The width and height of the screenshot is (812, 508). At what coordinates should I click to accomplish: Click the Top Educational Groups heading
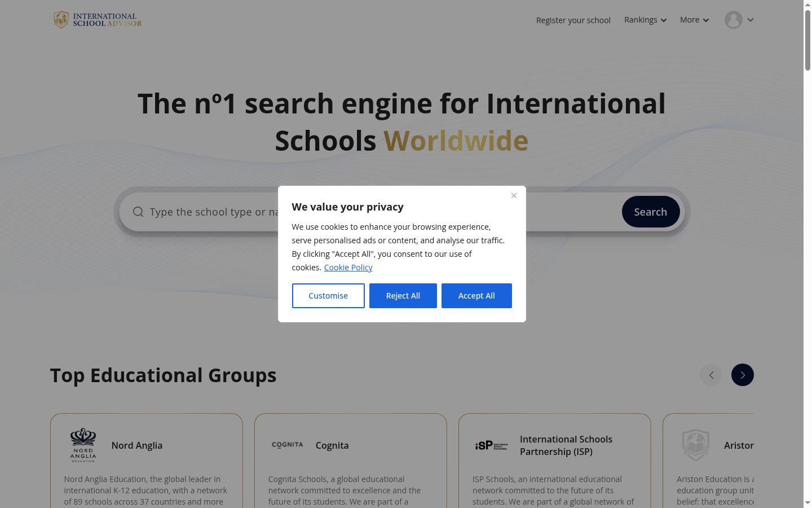pos(164,375)
